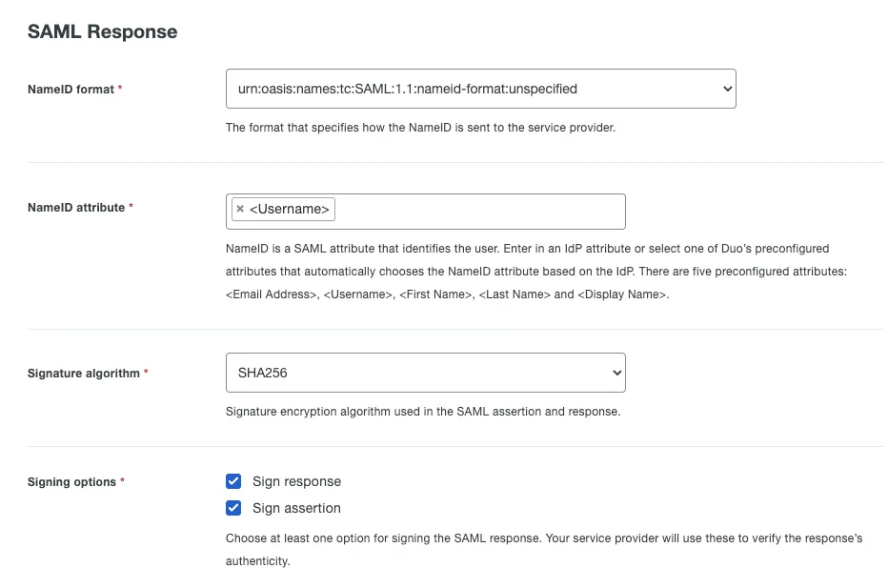Uncheck the Sign assertion checkbox
Image resolution: width=888 pixels, height=588 pixels.
pyautogui.click(x=233, y=508)
